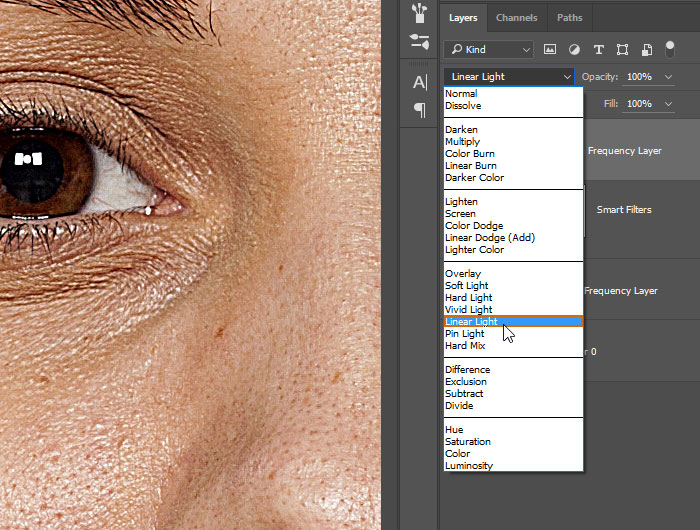This screenshot has height=530, width=700.
Task: Choose Overlay blend mode from list
Action: point(463,273)
